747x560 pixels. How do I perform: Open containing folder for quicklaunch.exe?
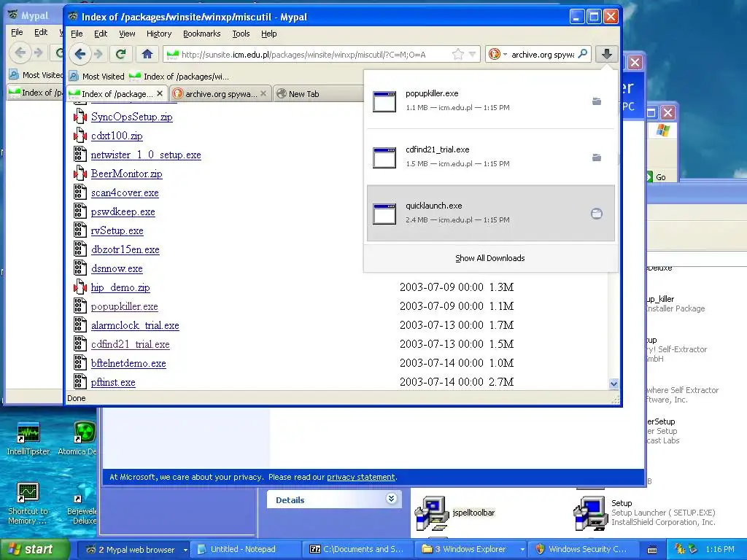pos(597,214)
